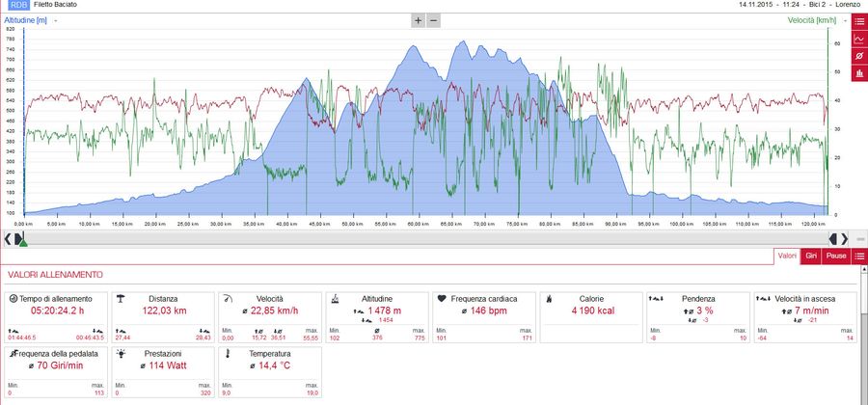The image size is (868, 405).
Task: Click the downhill icon under Distanza value
Action: (x=204, y=331)
